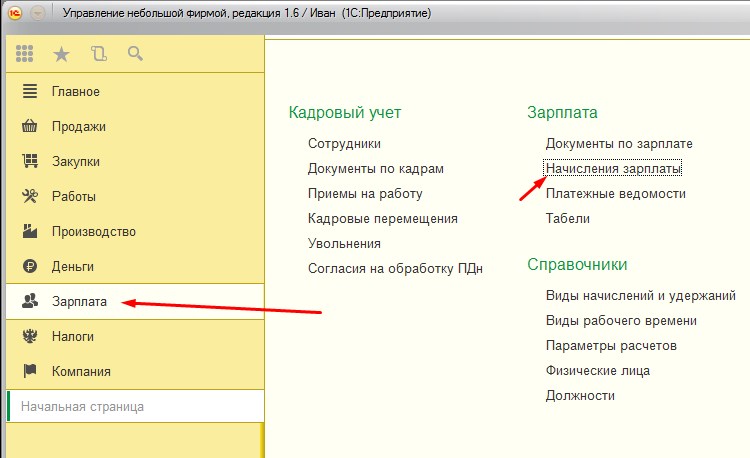Viewport: 750px width, 458px height.
Task: Select the Зарплата section label
Action: tap(79, 302)
